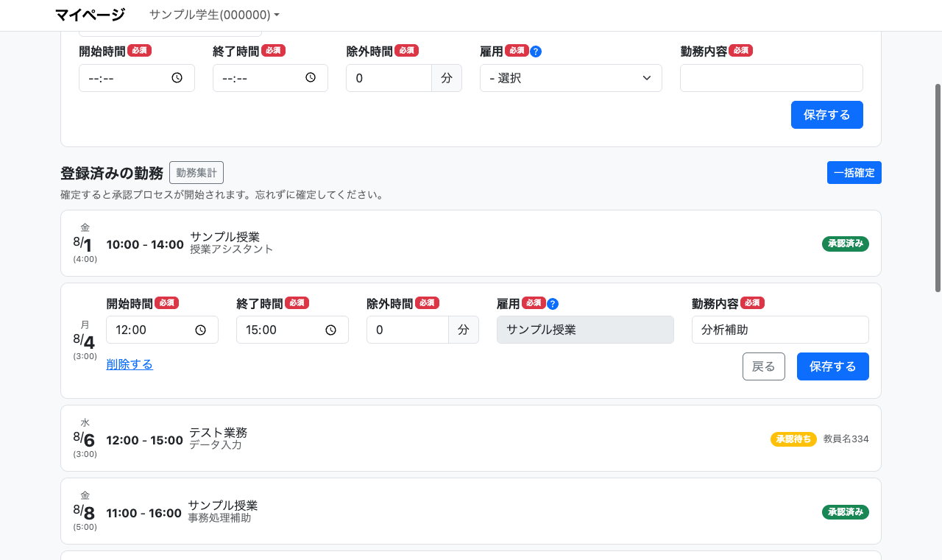
Task: Click 授業アシスタント text
Action: [x=232, y=249]
